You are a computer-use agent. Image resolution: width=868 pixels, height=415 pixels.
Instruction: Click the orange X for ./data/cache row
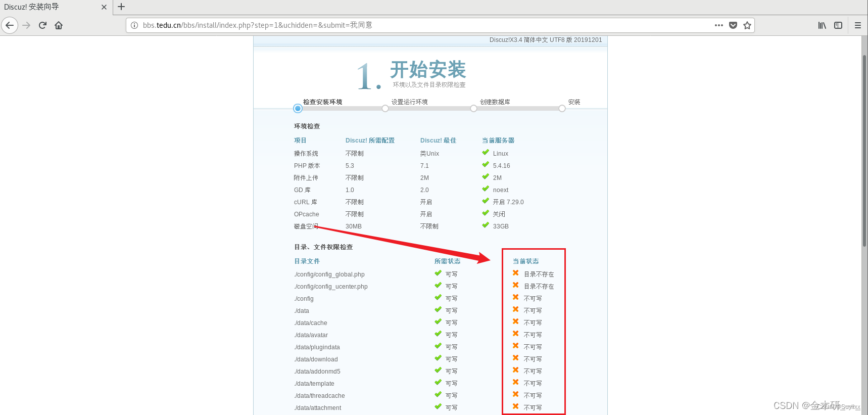tap(515, 321)
